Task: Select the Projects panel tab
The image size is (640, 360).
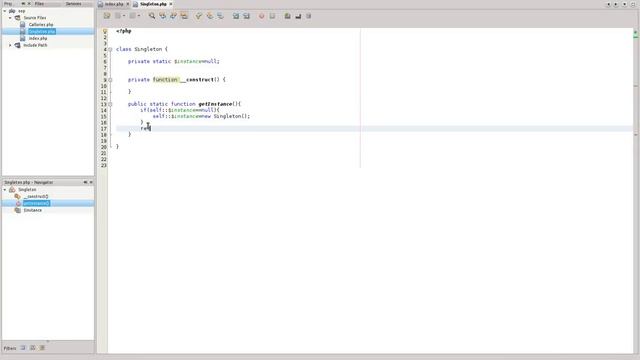Action: pos(8,4)
